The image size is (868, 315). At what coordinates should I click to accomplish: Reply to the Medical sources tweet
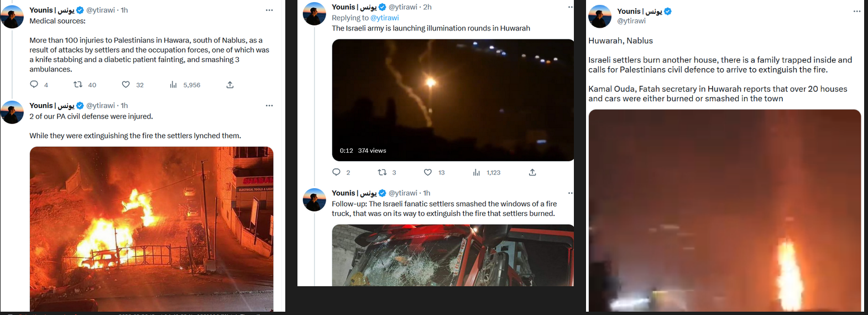coord(34,85)
